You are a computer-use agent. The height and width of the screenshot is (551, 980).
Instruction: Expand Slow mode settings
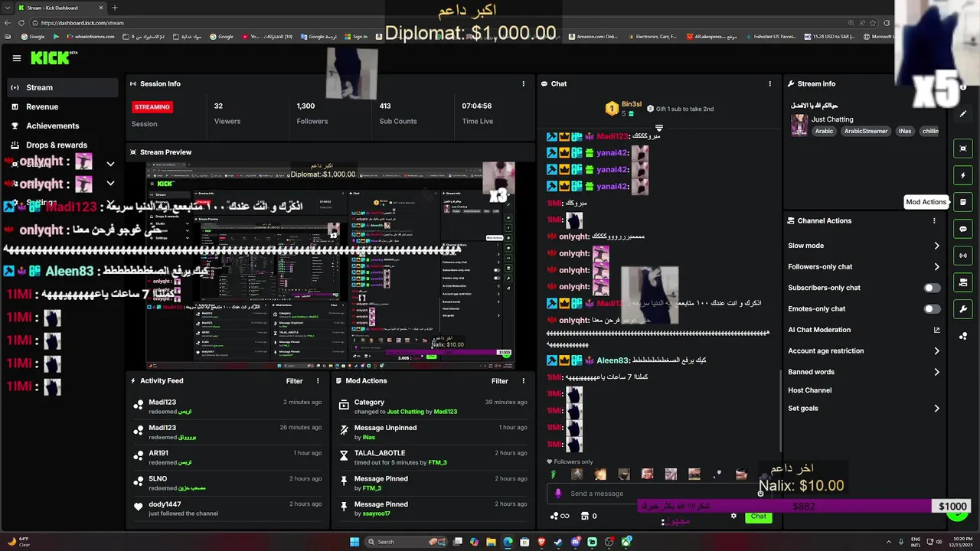point(864,246)
